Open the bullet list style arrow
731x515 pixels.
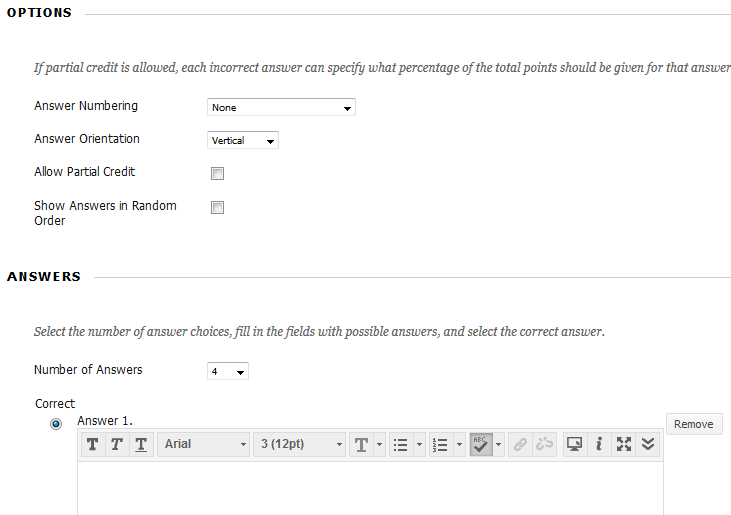pos(419,444)
